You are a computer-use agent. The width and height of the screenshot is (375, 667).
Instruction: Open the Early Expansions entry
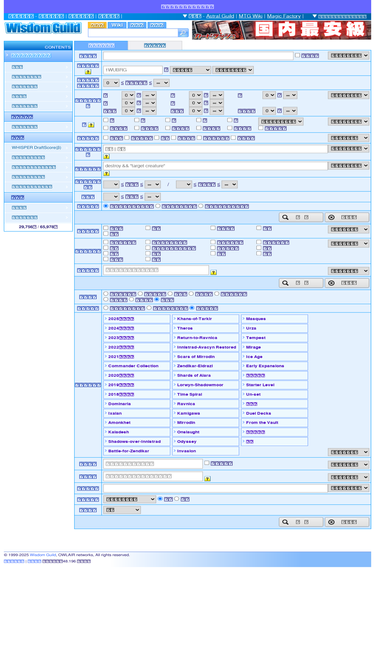tap(275, 366)
